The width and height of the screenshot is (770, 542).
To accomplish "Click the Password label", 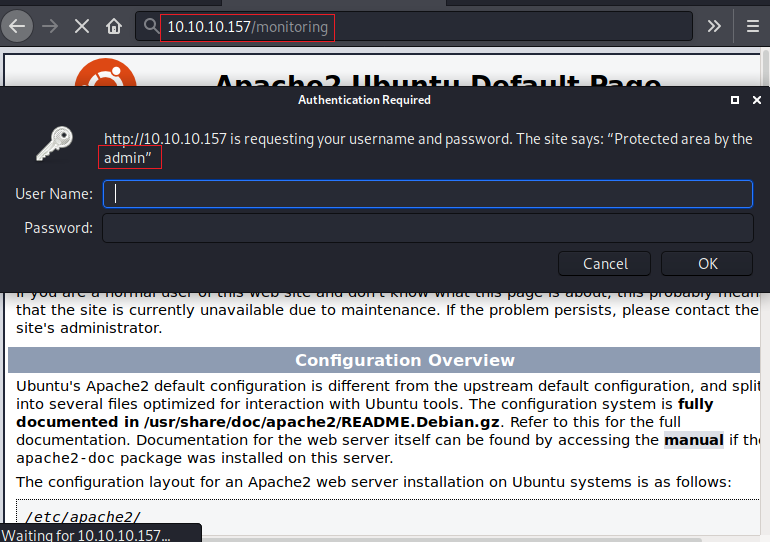I will [x=58, y=228].
